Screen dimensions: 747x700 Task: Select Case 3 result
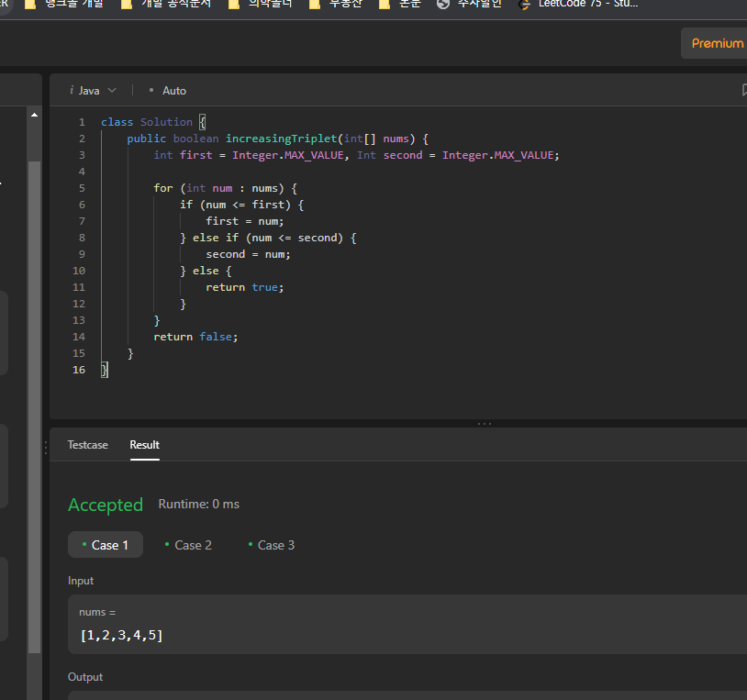pyautogui.click(x=272, y=545)
